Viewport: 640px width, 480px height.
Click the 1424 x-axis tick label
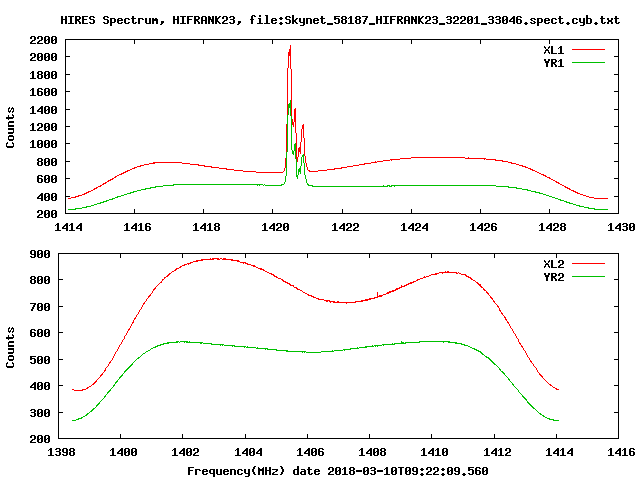[413, 227]
